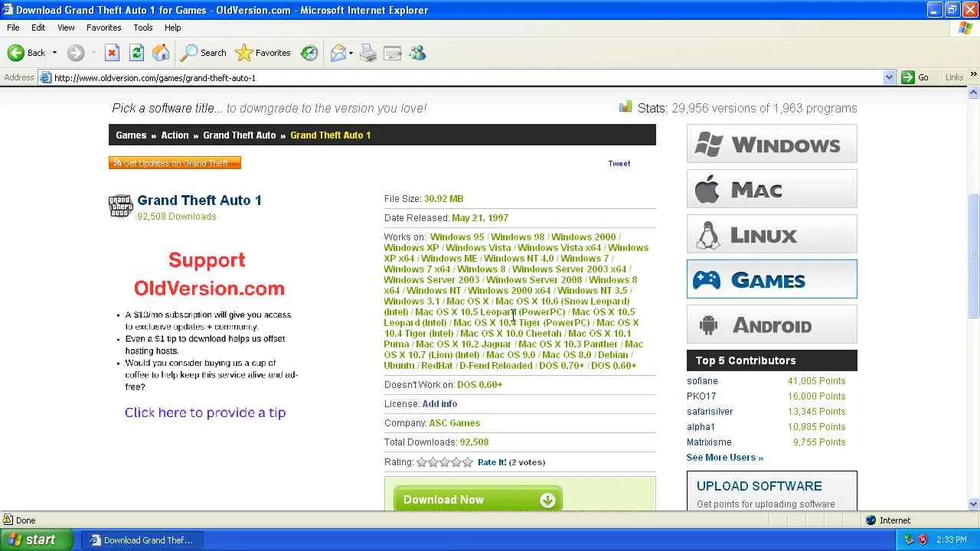Expand the Links toolbar chevron
This screenshot has height=551, width=980.
click(x=974, y=75)
